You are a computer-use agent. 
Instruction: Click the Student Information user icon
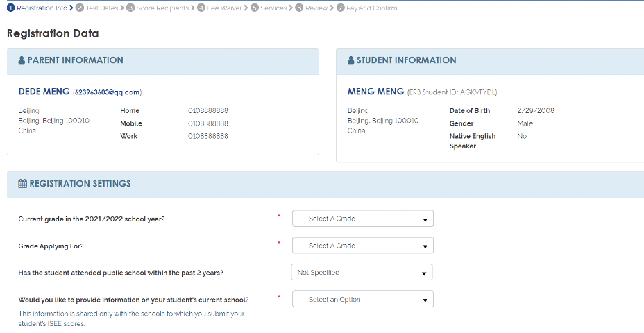click(x=350, y=60)
